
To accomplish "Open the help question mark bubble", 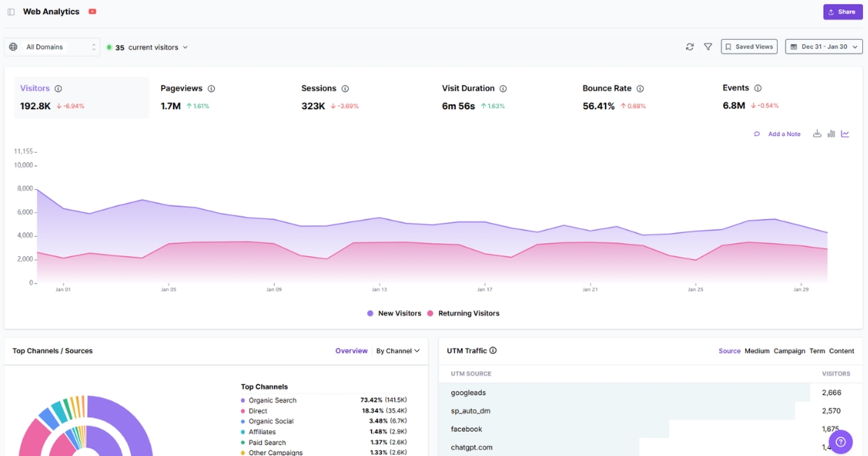I will click(x=841, y=441).
